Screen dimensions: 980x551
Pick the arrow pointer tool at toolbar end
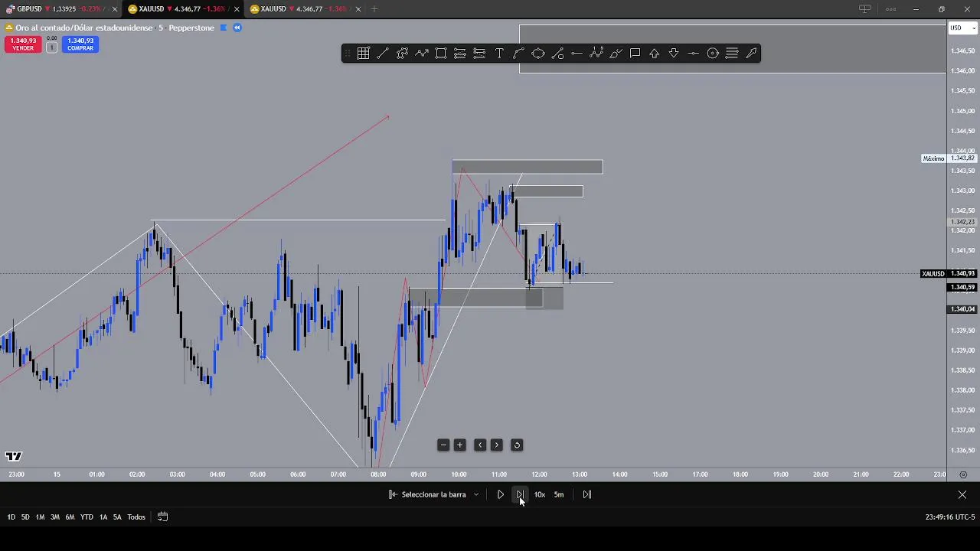coord(752,53)
